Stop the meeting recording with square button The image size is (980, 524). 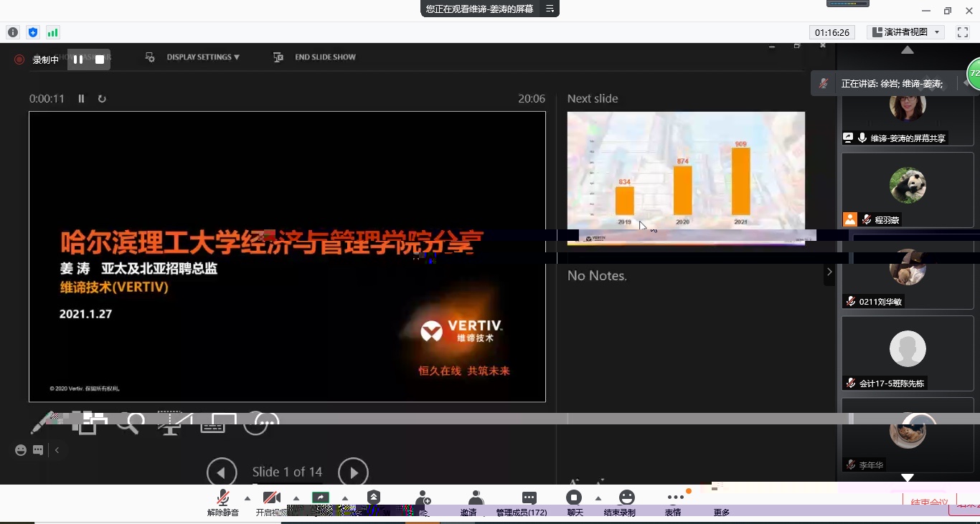100,59
